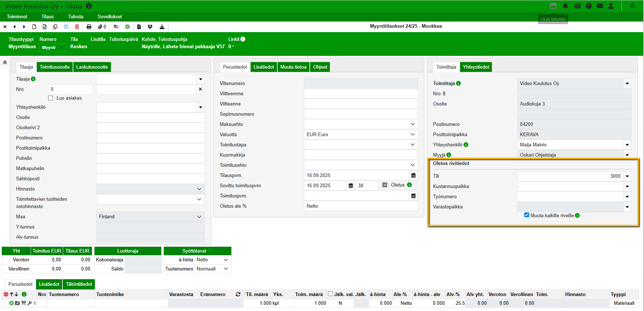The width and height of the screenshot is (644, 311).
Task: Click the wrench icon on row 1
Action: point(30,303)
